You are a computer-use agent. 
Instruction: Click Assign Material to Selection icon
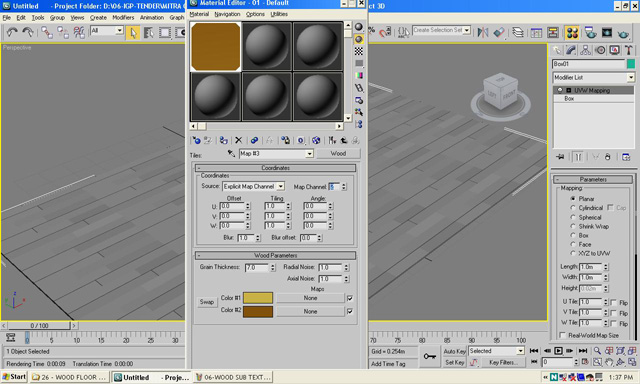click(223, 140)
